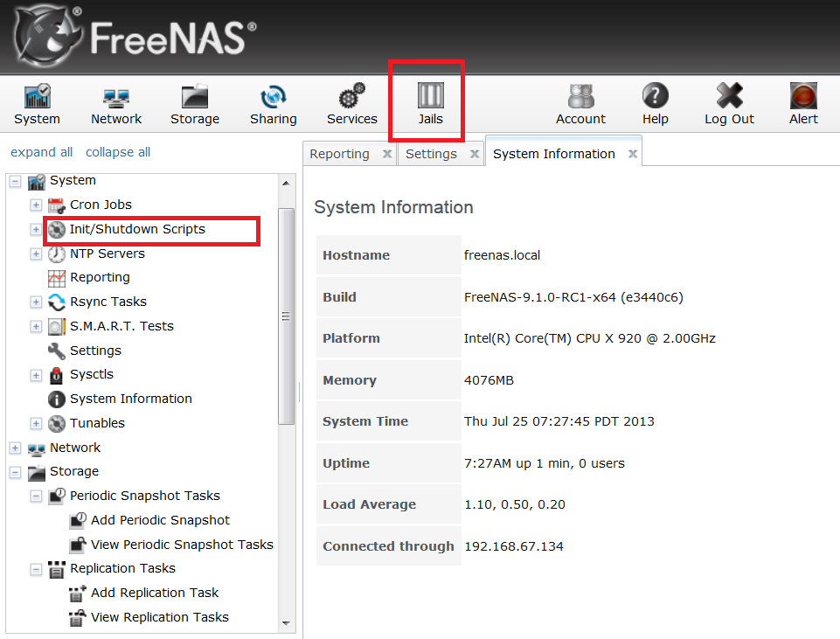Click the Help question mark icon
The width and height of the screenshot is (840, 639).
click(656, 96)
